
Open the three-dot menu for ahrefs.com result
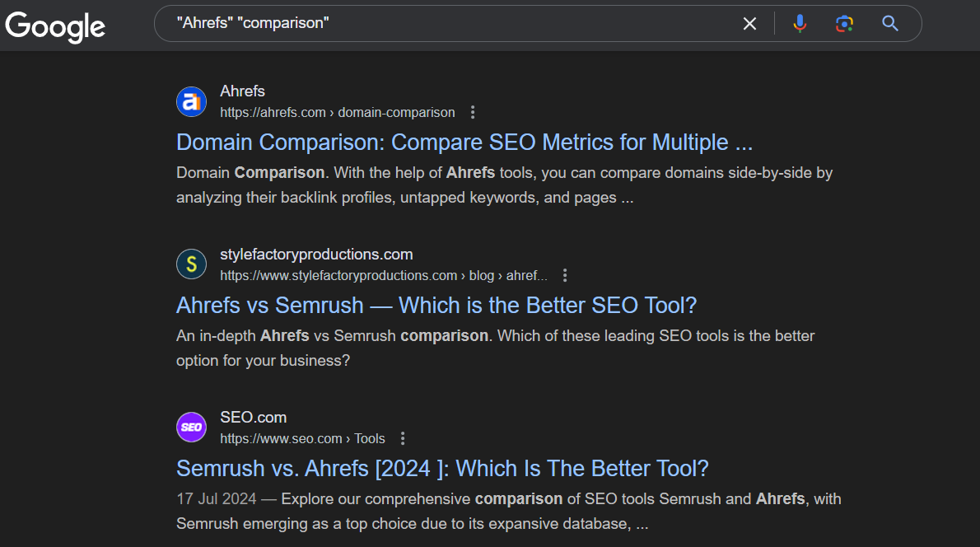(473, 112)
